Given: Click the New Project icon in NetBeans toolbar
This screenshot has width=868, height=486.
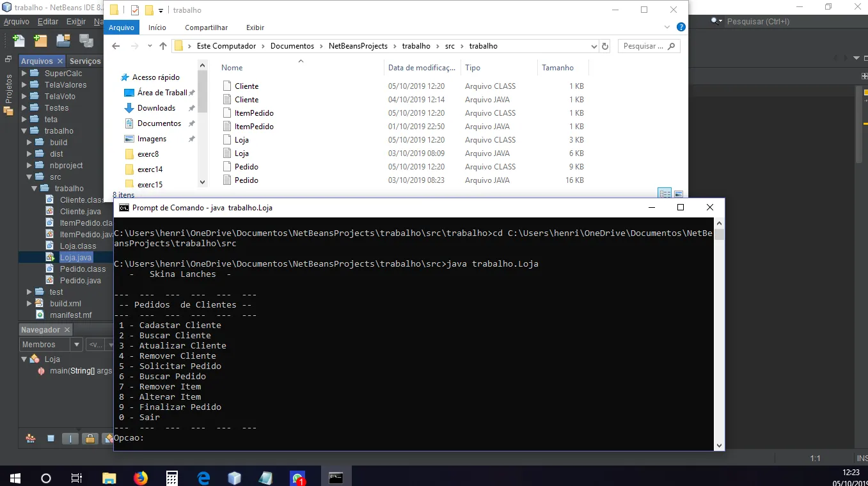Looking at the screenshot, I should [40, 41].
